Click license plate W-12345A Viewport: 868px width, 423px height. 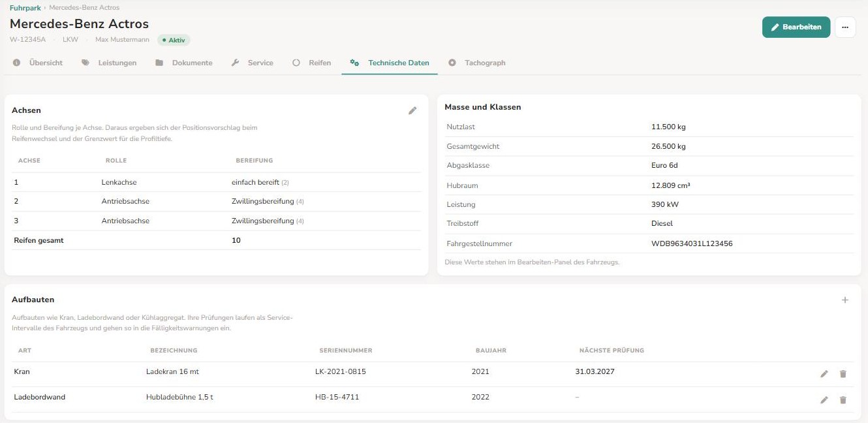pyautogui.click(x=27, y=40)
